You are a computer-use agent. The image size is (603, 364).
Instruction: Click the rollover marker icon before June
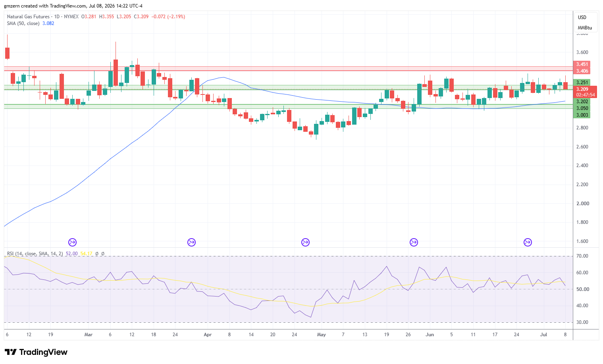tap(414, 242)
